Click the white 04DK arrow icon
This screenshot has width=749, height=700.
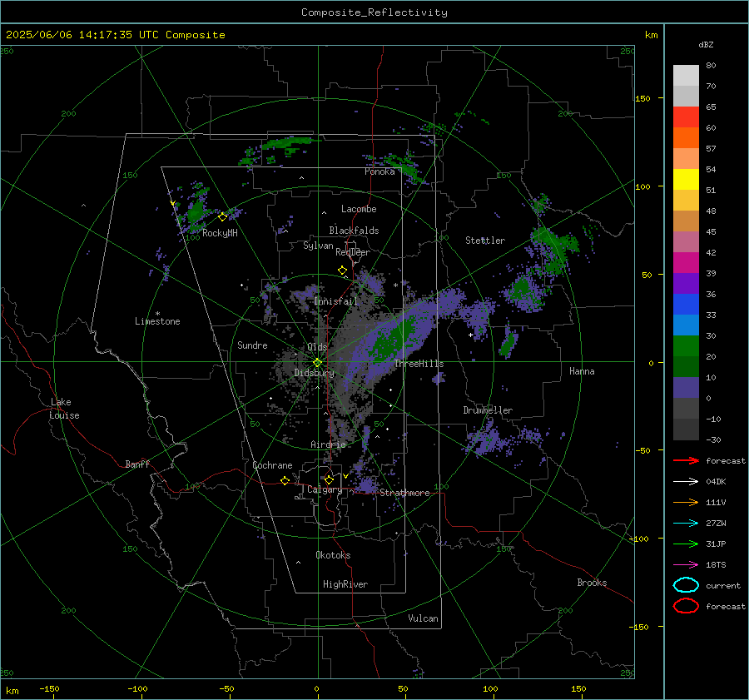click(686, 482)
